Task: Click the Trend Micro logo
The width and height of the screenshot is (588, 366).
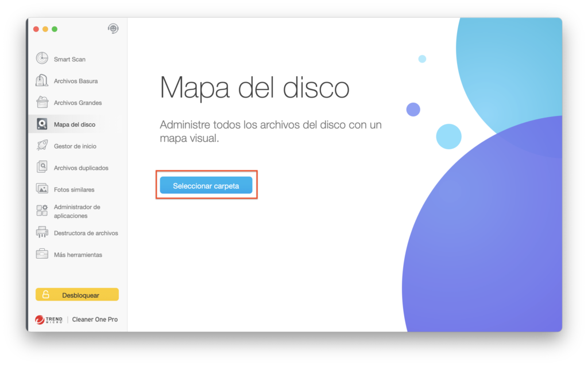Action: (49, 320)
